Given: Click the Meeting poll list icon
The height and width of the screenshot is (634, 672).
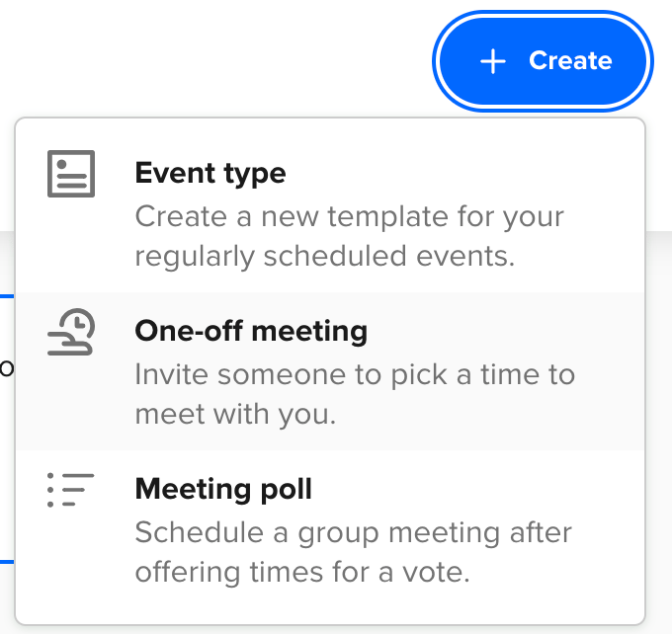Looking at the screenshot, I should pos(71,490).
